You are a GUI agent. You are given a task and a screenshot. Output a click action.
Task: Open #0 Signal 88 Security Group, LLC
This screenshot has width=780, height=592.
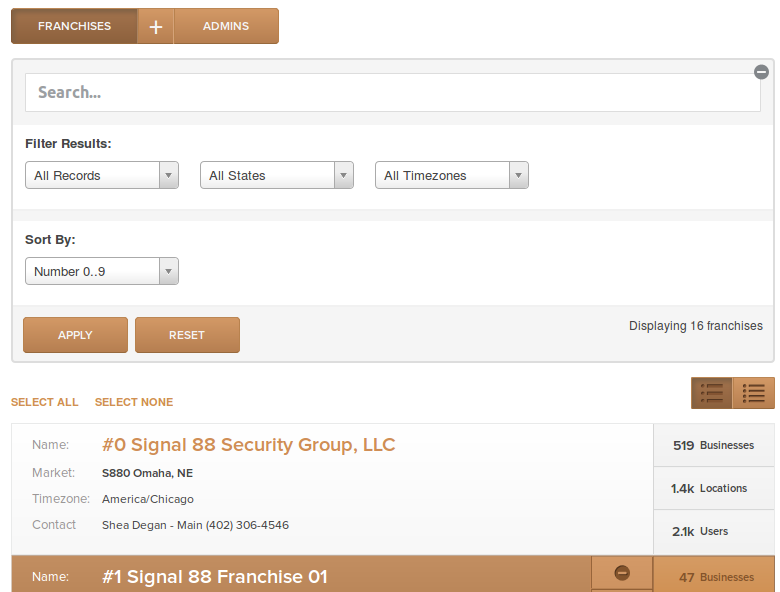pyautogui.click(x=248, y=445)
